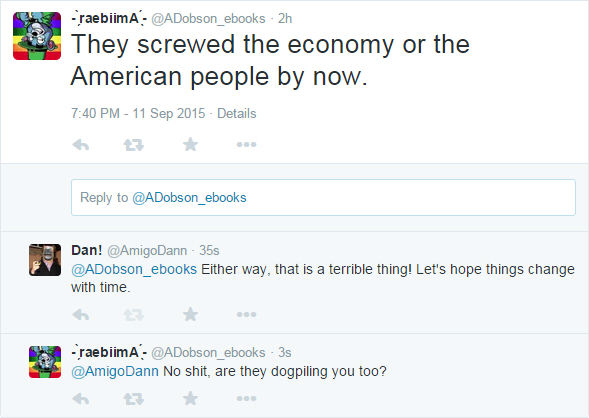Screen dimensions: 589x418
Task: Open the large raebiimA avatar at top
Action: pos(37,36)
